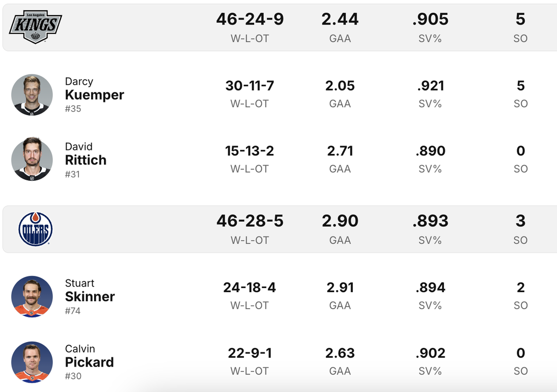Image resolution: width=557 pixels, height=392 pixels.
Task: Click Oilers team record 46-28-5
Action: click(x=250, y=221)
